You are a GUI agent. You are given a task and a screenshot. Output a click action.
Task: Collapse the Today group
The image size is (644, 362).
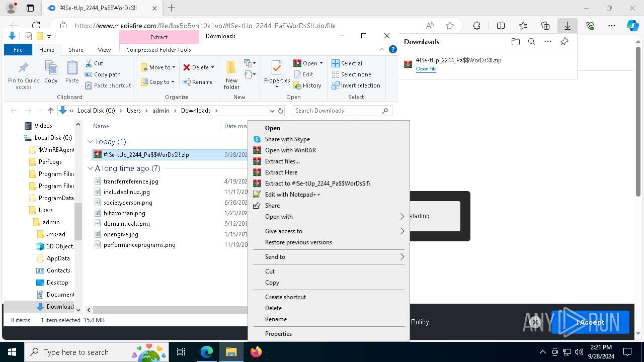(x=90, y=142)
